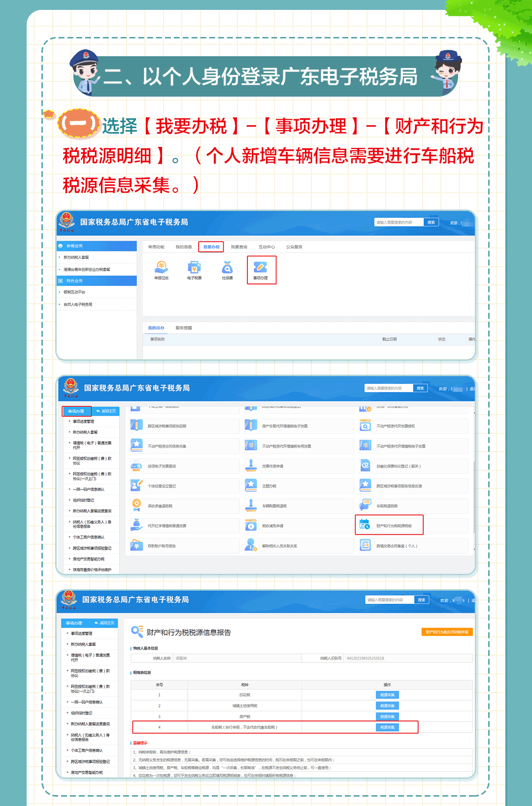Open the 代开红字增值税普通发票 icon

tap(136, 526)
